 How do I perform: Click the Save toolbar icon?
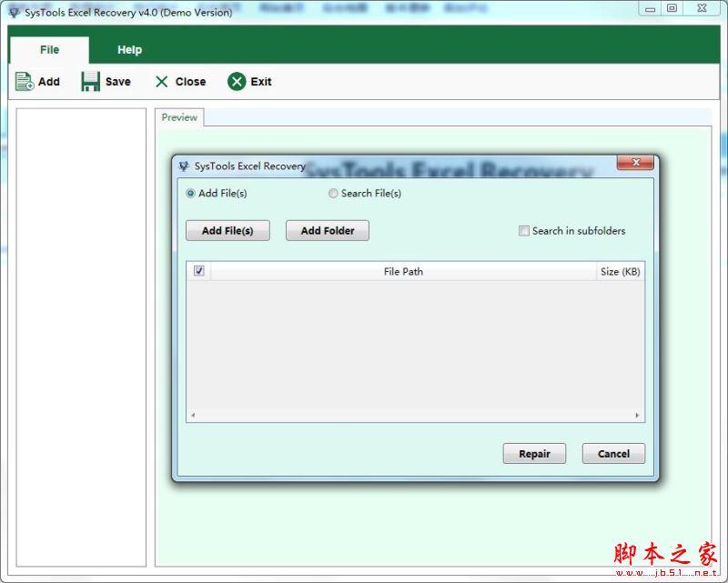click(x=89, y=81)
